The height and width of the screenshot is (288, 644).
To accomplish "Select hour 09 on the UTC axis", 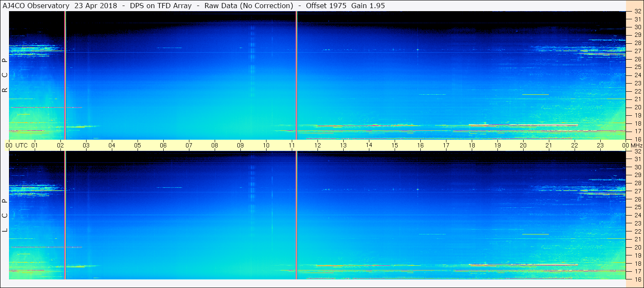I will [240, 145].
